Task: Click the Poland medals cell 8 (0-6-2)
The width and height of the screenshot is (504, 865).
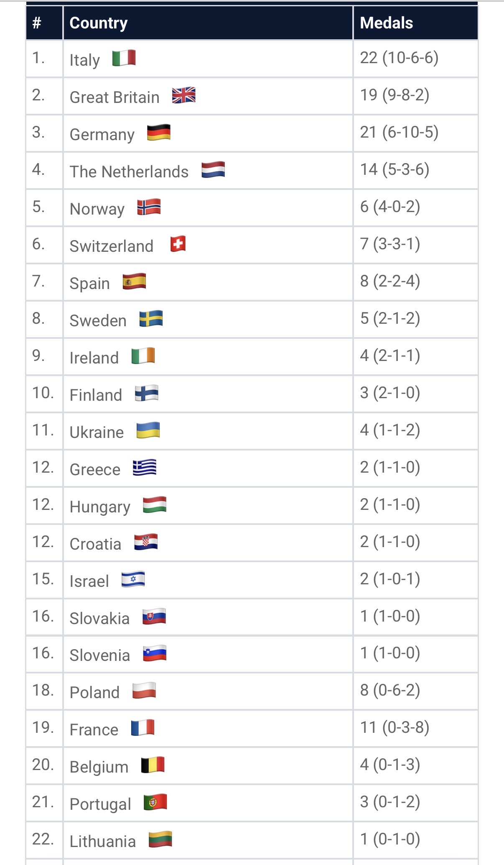Action: point(390,691)
